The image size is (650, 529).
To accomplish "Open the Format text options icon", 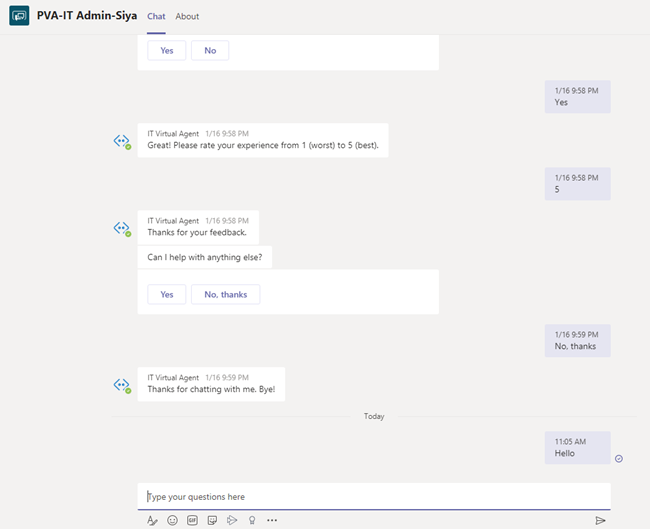I will (x=152, y=520).
